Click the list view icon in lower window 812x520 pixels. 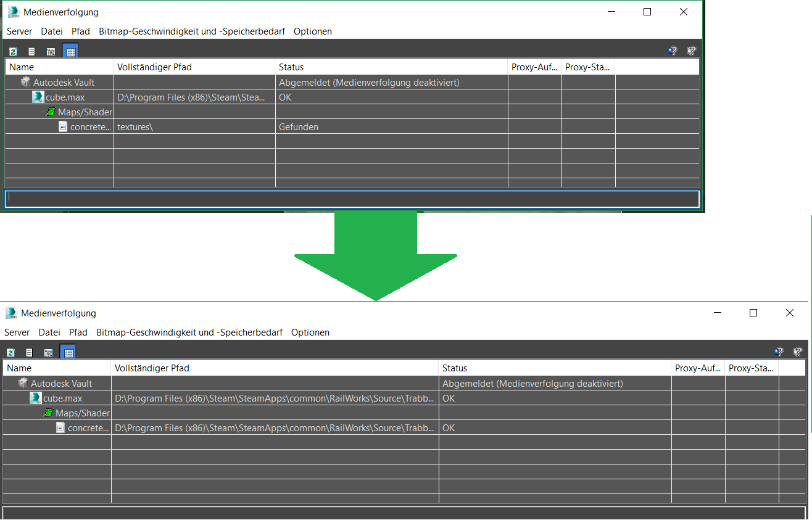[29, 353]
